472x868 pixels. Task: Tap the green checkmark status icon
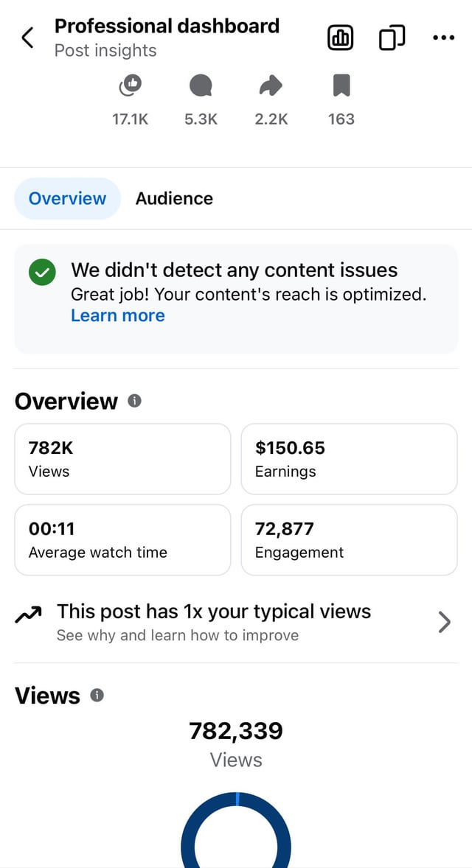42,272
